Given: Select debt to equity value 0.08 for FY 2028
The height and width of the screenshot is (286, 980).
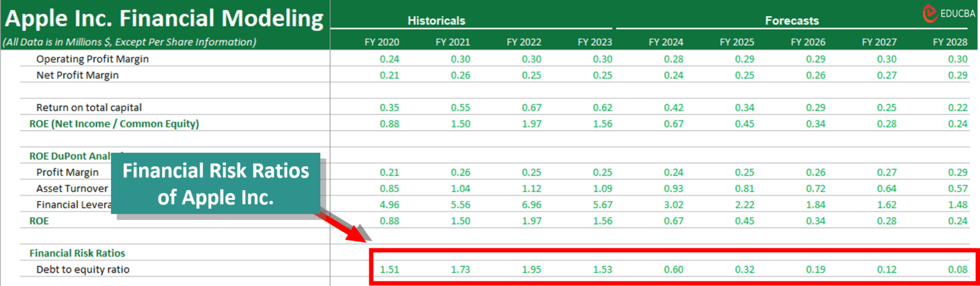Looking at the screenshot, I should coord(958,269).
